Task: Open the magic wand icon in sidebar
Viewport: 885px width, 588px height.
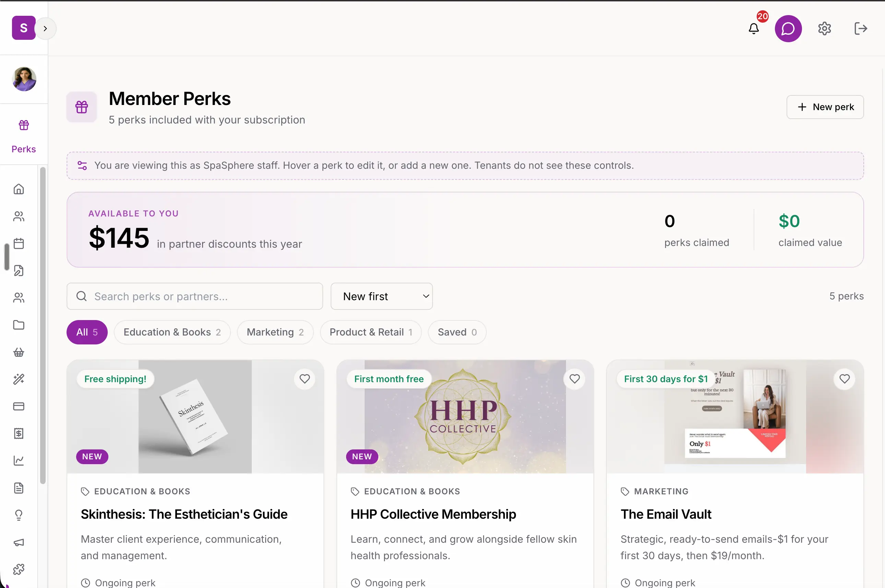Action: point(19,379)
